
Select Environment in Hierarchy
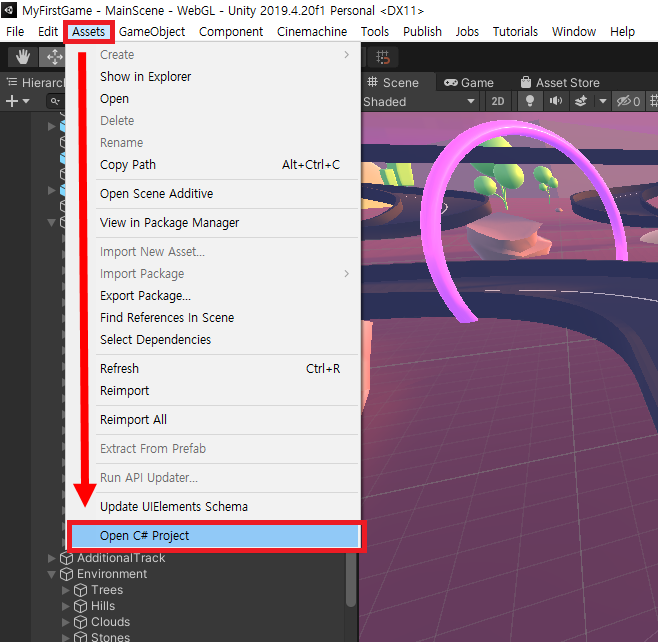tap(112, 574)
